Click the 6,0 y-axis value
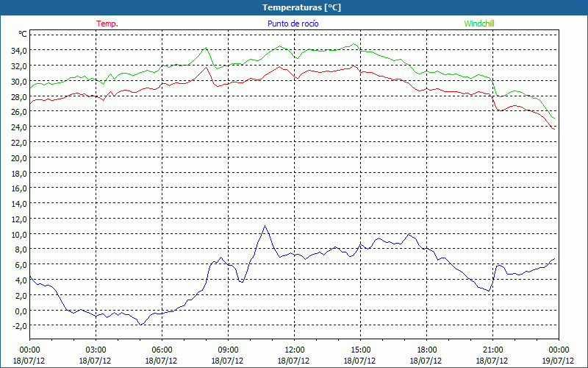This screenshot has width=588, height=368. tap(21, 265)
